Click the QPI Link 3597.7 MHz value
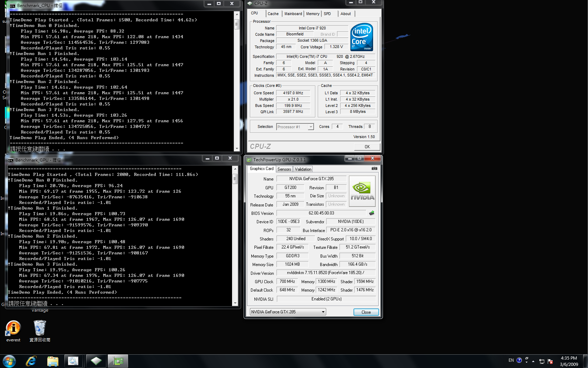Screen dimensions: 588x368 click(293, 111)
